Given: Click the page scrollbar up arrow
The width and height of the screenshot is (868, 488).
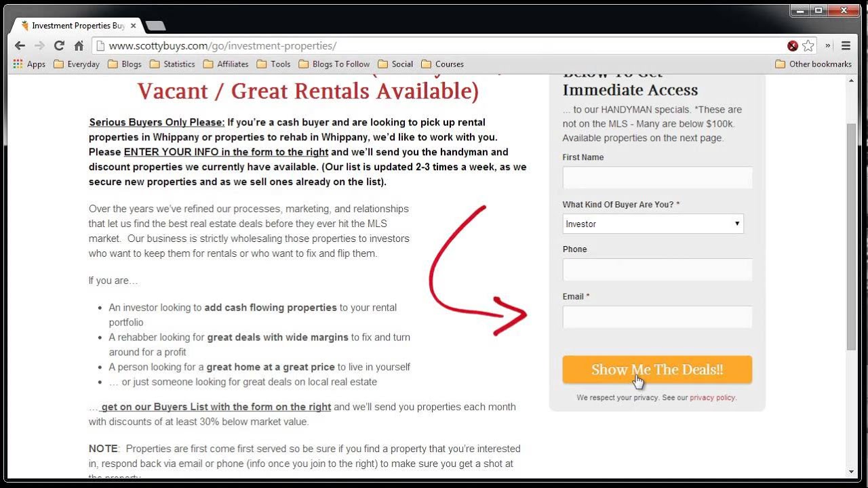Looking at the screenshot, I should click(x=852, y=81).
